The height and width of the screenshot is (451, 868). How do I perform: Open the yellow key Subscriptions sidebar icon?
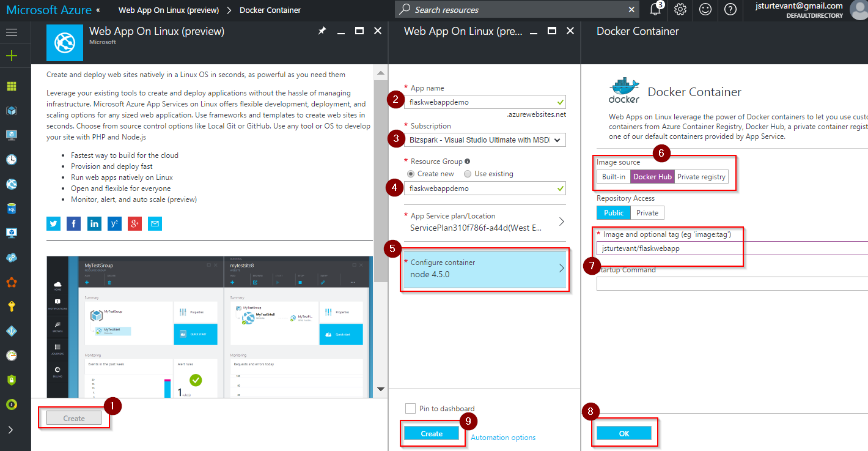pyautogui.click(x=12, y=307)
